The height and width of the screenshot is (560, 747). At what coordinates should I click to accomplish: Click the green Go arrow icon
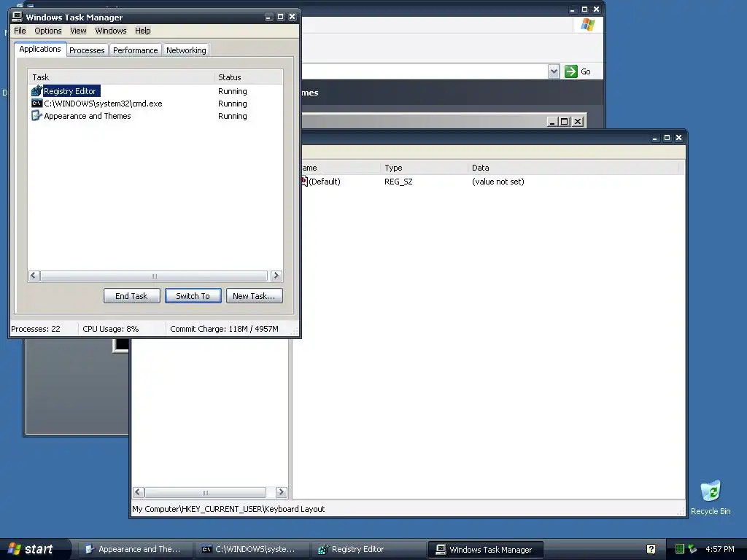570,71
